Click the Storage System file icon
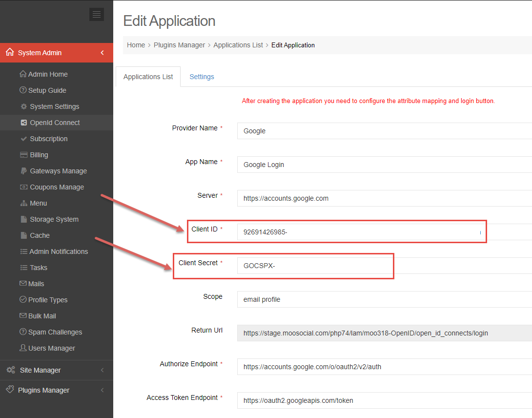 coord(24,219)
